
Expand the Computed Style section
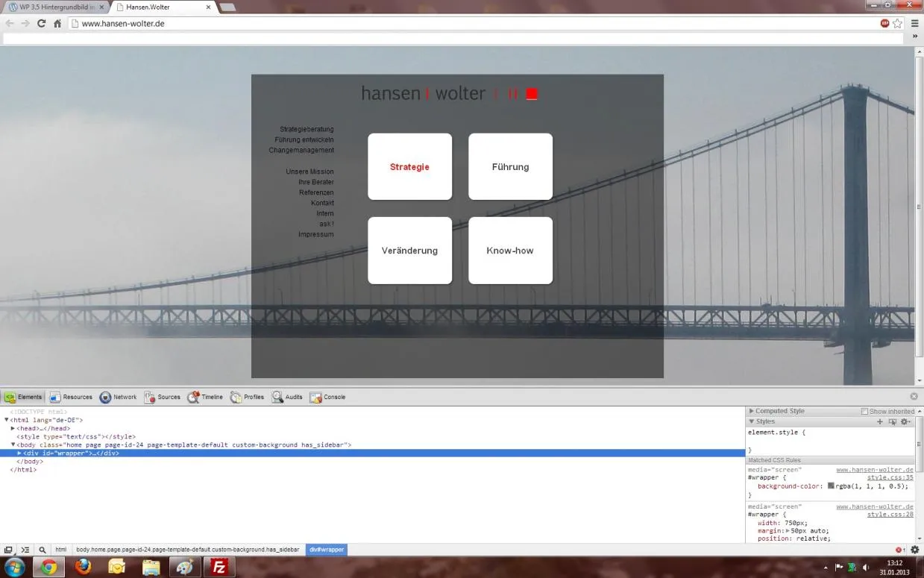752,411
